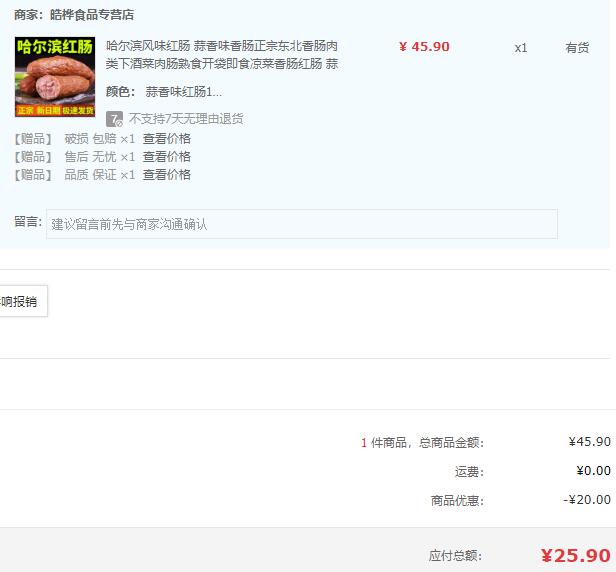Click the 应付总额 ¥25.90 total amount
Image resolution: width=616 pixels, height=572 pixels.
(x=576, y=556)
